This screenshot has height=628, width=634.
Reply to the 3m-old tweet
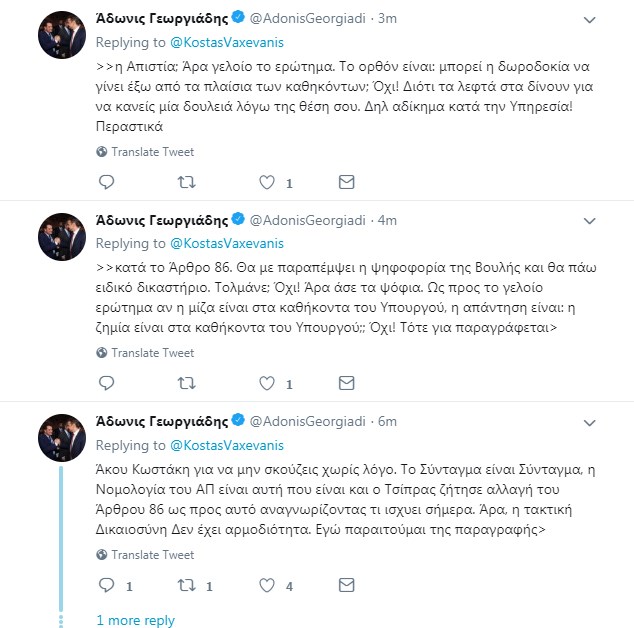[107, 182]
